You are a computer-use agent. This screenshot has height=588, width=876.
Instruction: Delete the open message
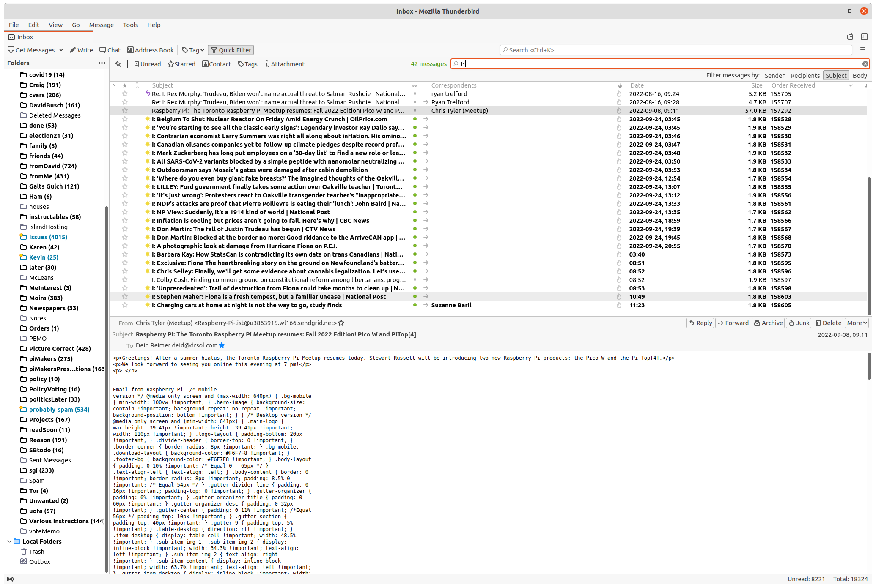[829, 323]
